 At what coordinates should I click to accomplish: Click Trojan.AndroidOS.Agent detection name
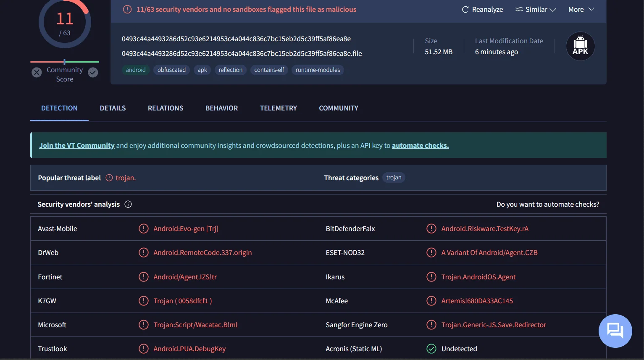coord(478,277)
